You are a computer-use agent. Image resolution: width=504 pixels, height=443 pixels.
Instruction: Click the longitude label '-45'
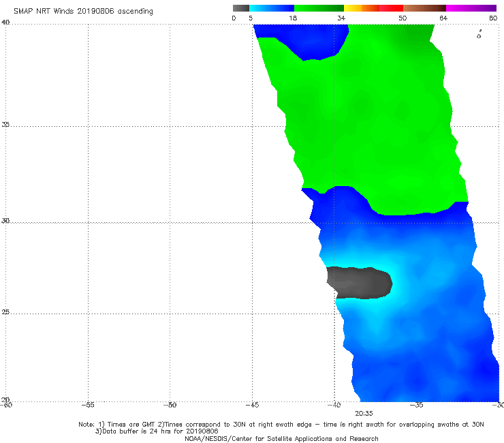(x=252, y=405)
